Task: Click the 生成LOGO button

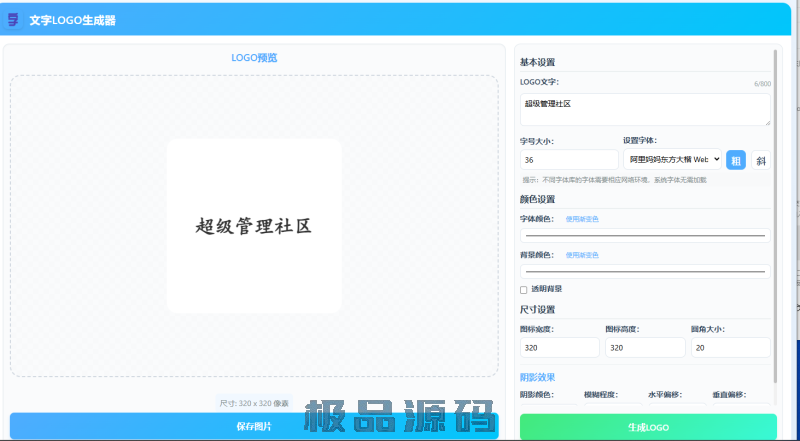Action: click(x=647, y=427)
